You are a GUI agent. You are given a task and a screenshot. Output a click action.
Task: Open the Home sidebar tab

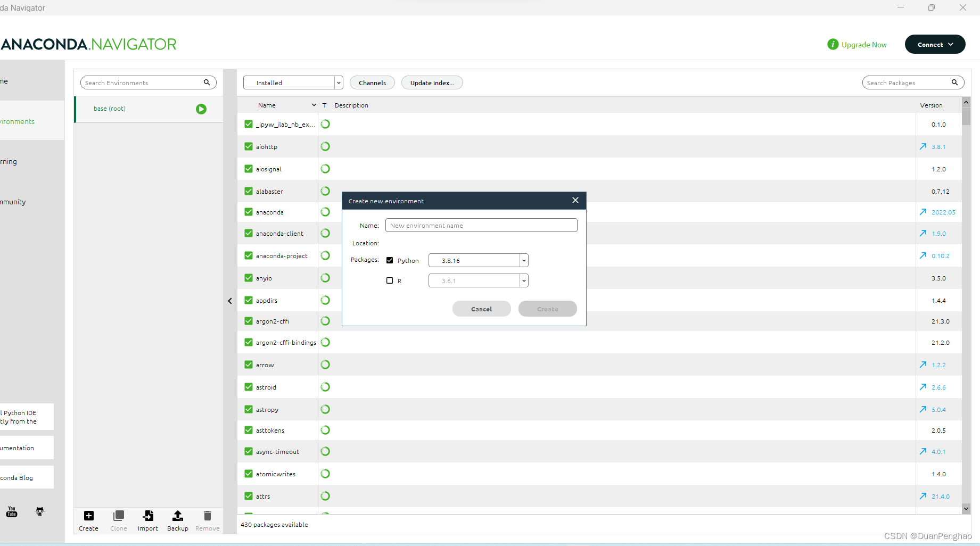[x=32, y=81]
